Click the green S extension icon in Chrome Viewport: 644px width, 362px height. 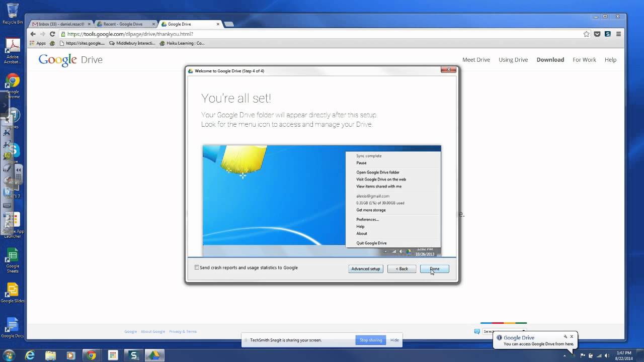(608, 34)
